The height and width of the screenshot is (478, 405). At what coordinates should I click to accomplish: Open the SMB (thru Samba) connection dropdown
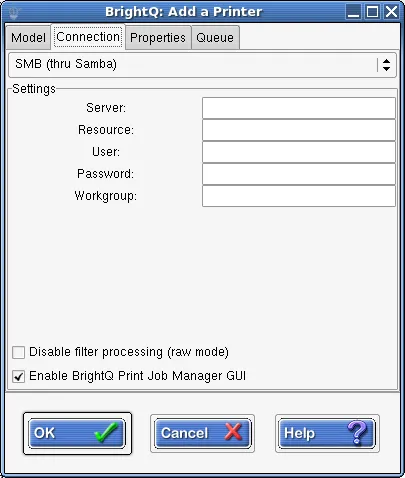202,65
